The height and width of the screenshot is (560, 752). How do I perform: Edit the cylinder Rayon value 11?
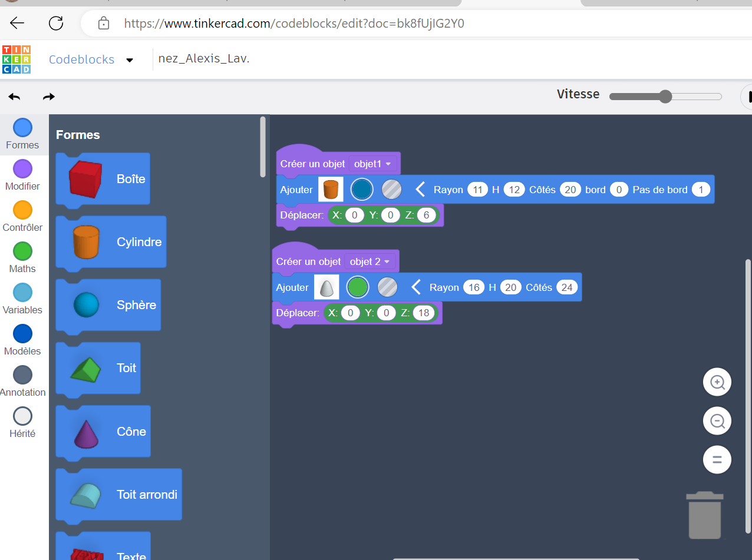coord(477,190)
